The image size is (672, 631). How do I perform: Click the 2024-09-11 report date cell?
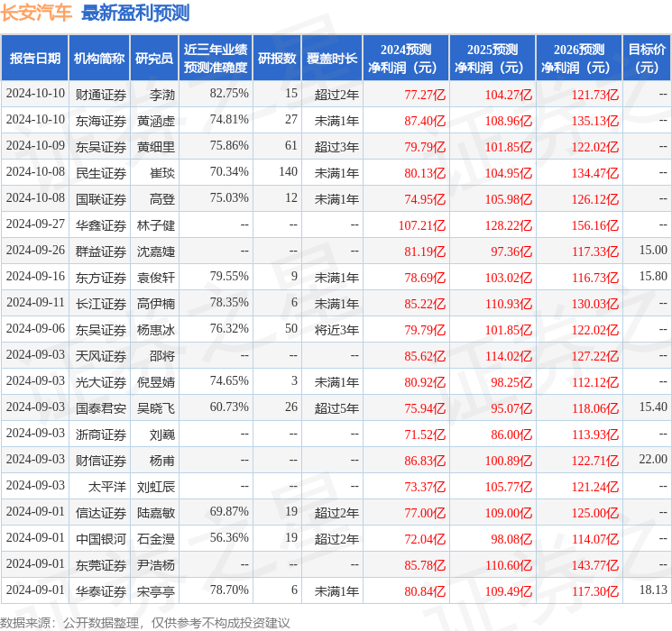[35, 302]
